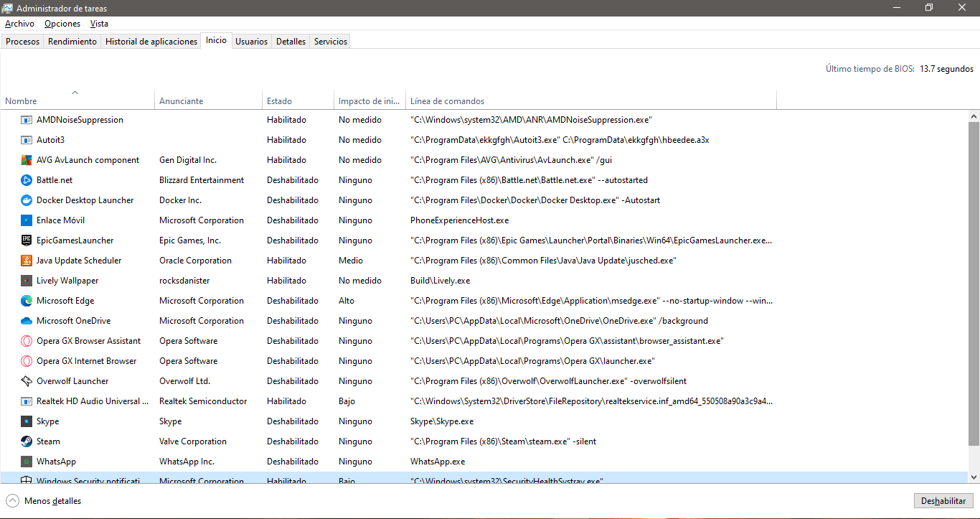Click the rocksdanister publisher text
The width and height of the screenshot is (980, 519).
185,281
